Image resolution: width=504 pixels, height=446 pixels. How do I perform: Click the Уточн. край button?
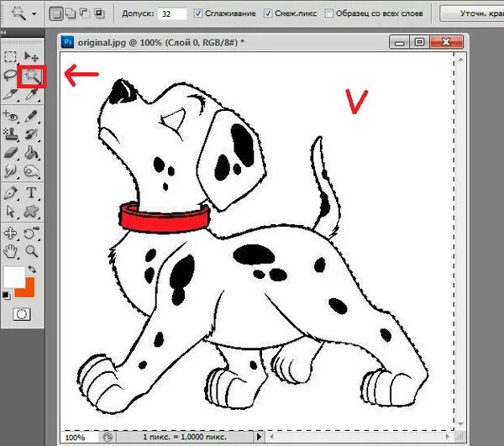pos(472,13)
